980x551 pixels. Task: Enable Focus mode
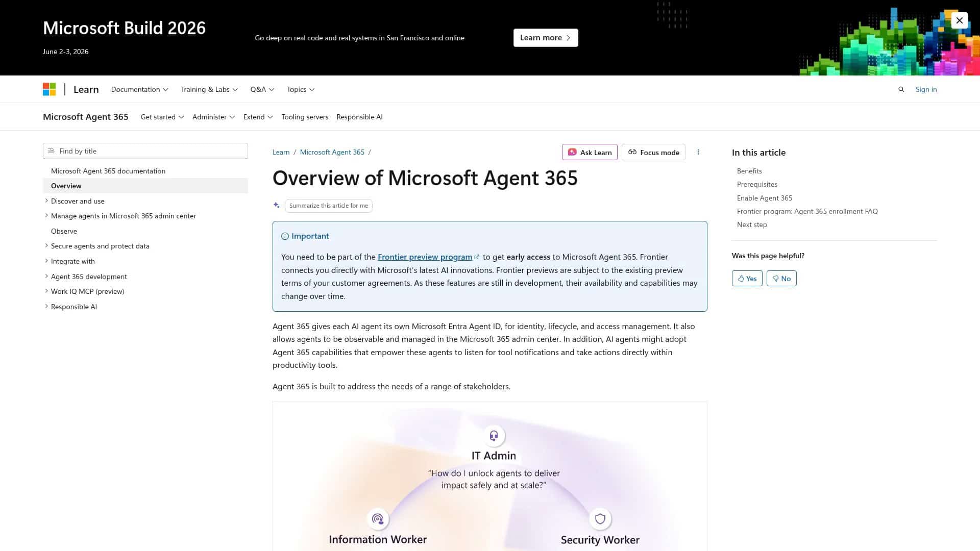(653, 152)
